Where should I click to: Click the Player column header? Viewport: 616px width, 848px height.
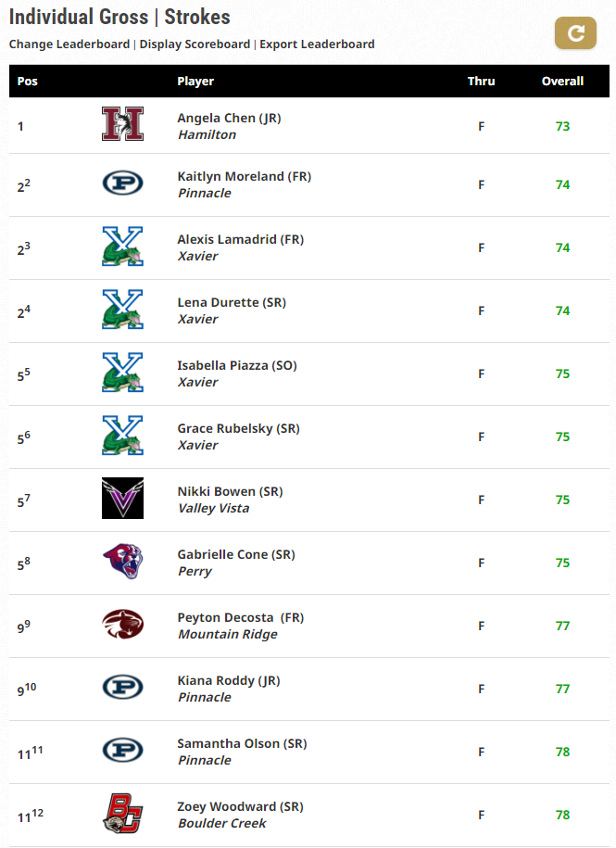pyautogui.click(x=195, y=82)
